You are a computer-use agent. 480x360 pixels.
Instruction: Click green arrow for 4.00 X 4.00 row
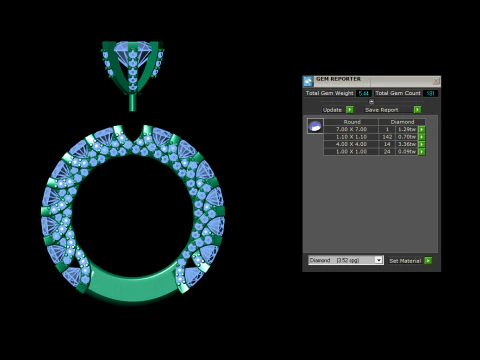422,144
